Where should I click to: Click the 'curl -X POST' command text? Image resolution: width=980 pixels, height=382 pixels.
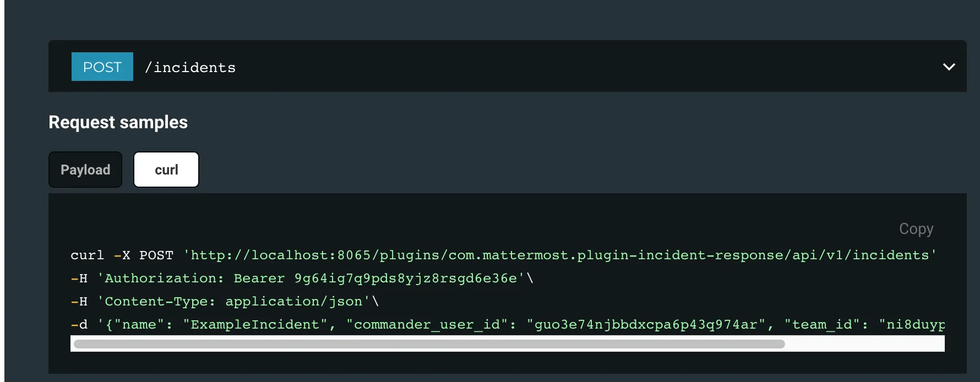pos(122,255)
